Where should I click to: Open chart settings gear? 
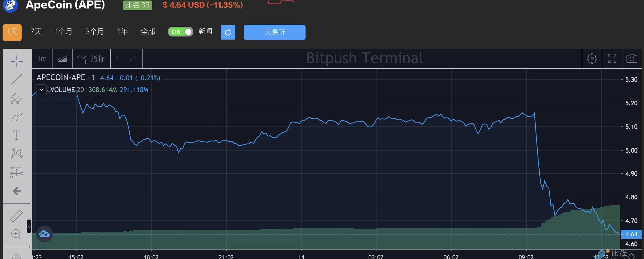point(592,59)
